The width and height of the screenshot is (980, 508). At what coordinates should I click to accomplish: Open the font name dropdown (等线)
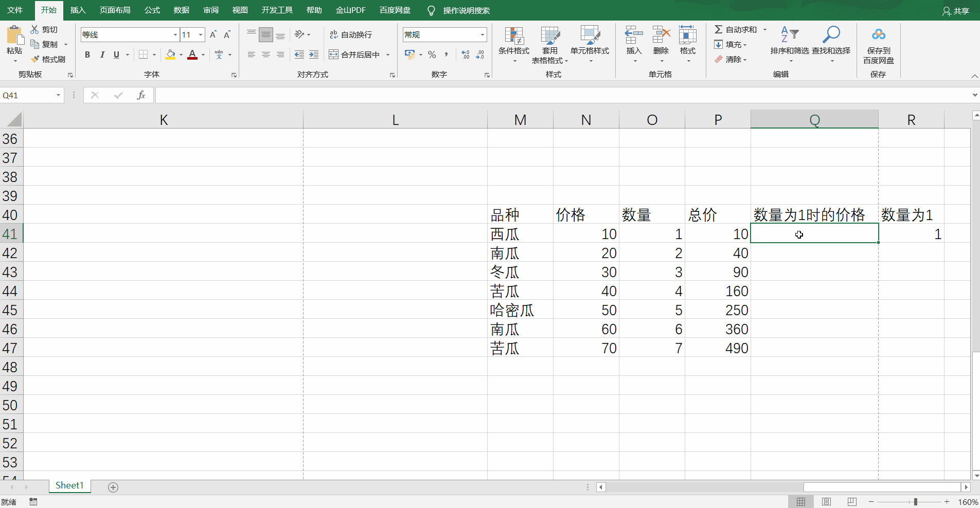(175, 35)
